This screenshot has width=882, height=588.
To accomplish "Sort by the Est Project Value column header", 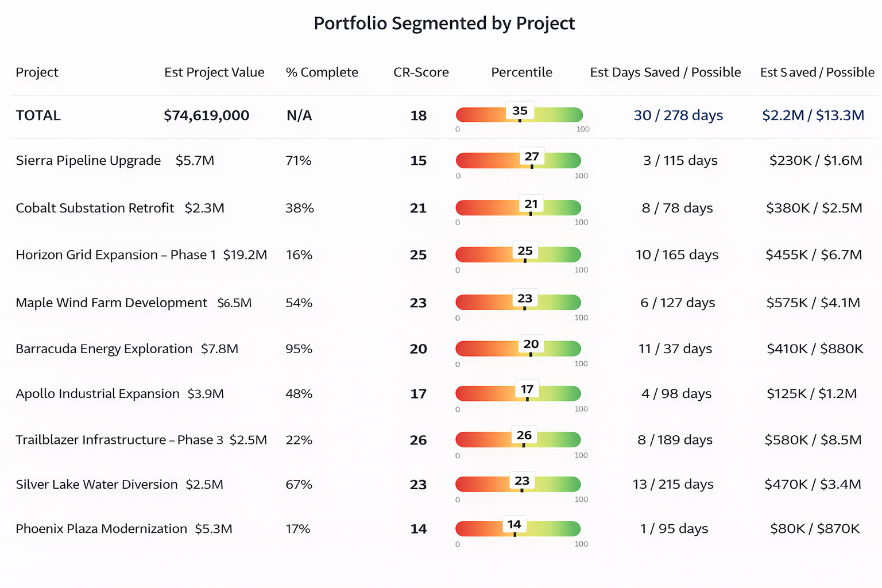I will (214, 72).
